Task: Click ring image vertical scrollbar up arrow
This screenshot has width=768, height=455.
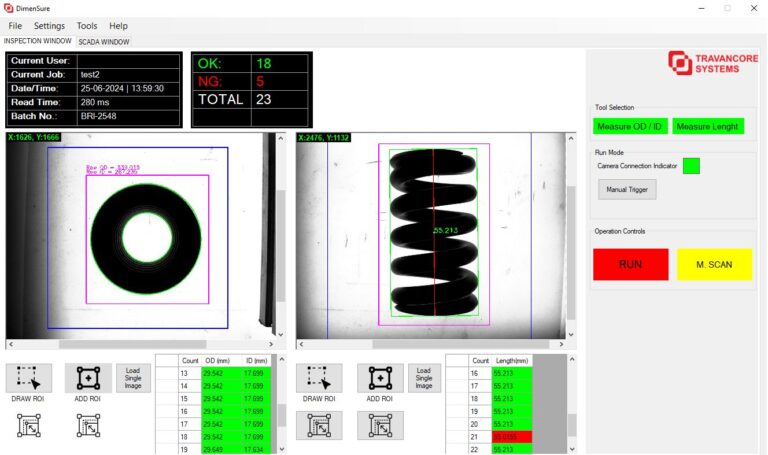Action: (x=281, y=138)
